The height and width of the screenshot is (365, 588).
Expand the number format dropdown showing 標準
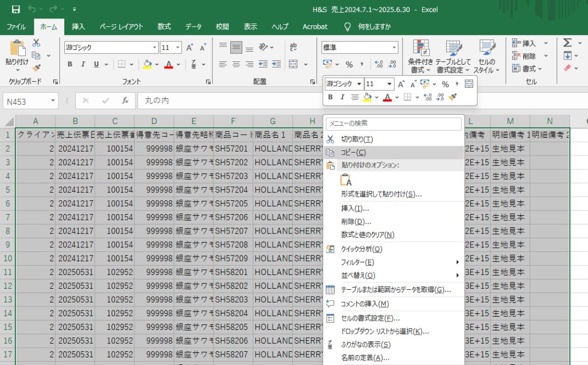click(394, 48)
